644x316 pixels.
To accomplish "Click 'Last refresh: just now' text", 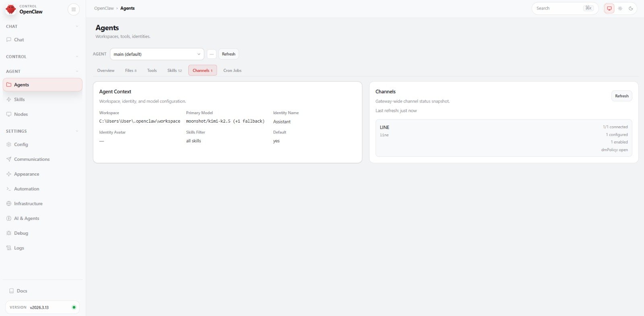I will (396, 111).
